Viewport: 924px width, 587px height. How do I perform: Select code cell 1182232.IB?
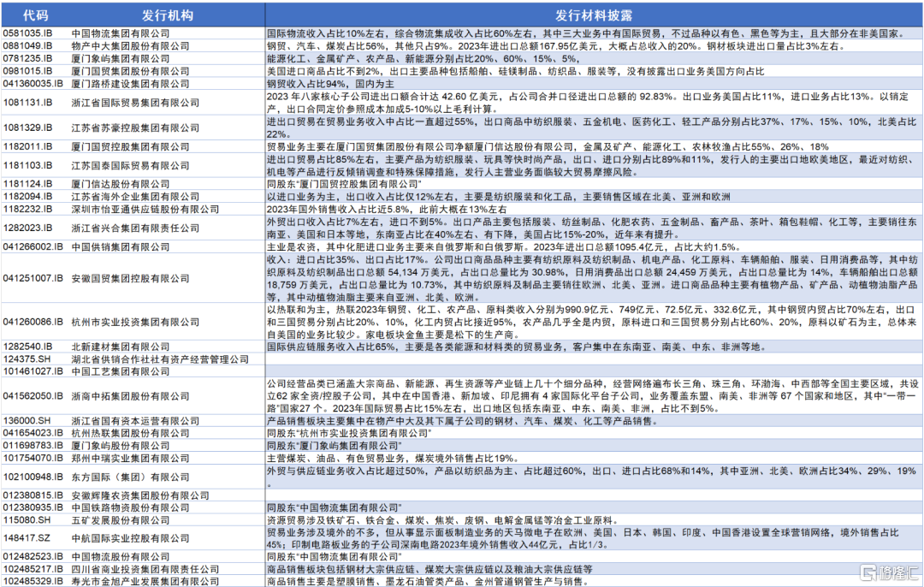[x=27, y=209]
